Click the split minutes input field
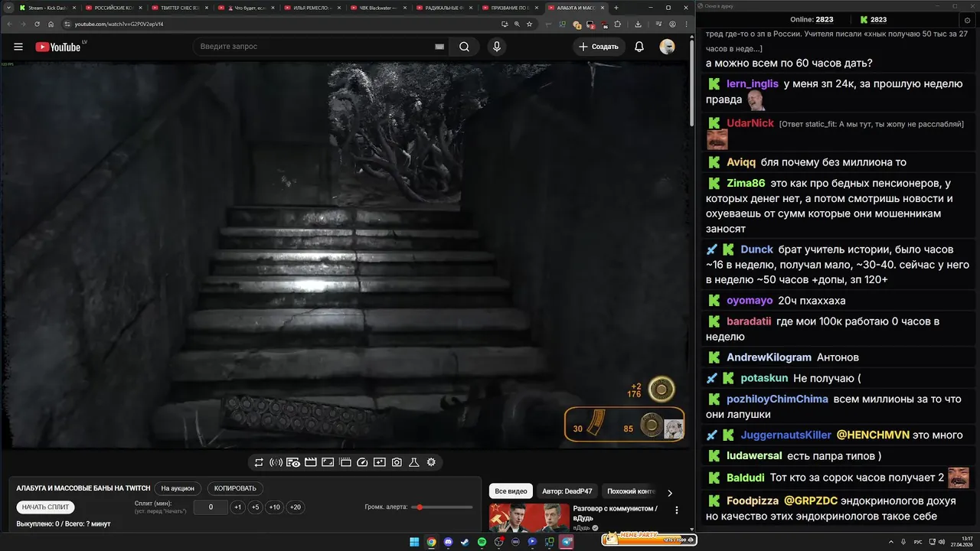Image resolution: width=980 pixels, height=551 pixels. 211,507
